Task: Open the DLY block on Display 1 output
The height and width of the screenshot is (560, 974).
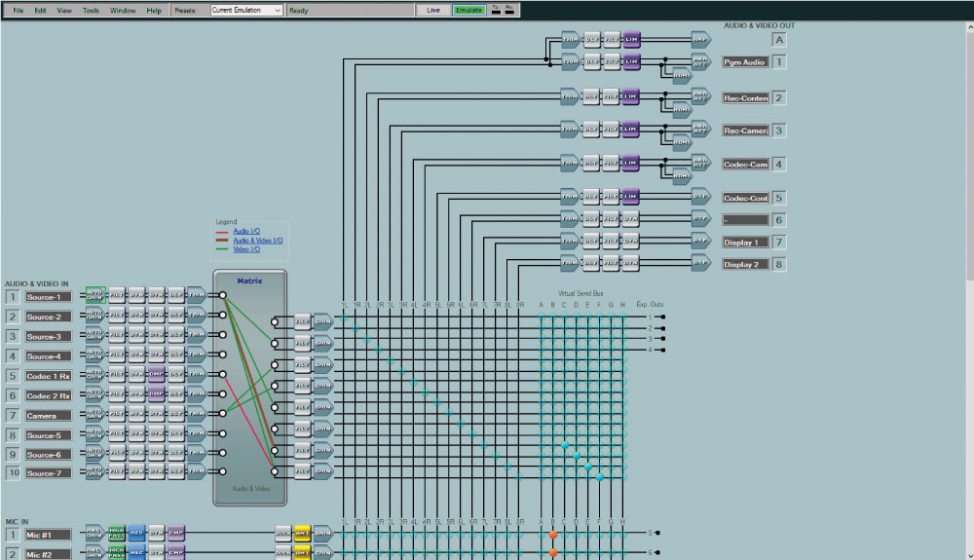Action: (591, 241)
